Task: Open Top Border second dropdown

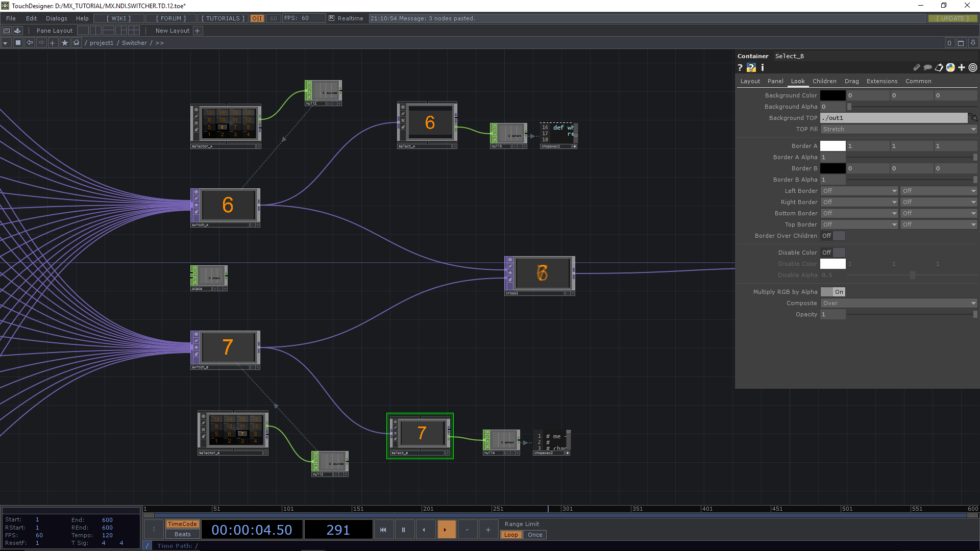Action: pyautogui.click(x=939, y=224)
